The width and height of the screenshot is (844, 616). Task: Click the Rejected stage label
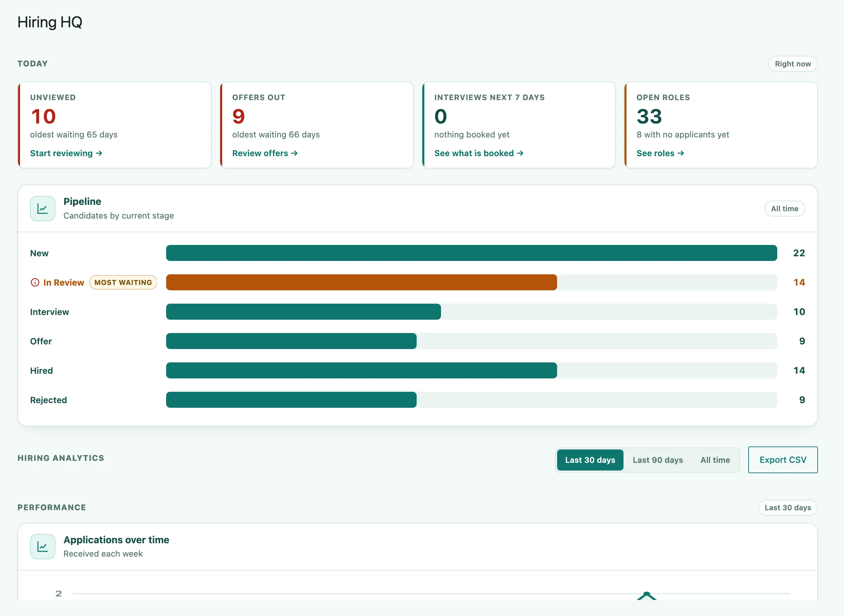click(48, 400)
